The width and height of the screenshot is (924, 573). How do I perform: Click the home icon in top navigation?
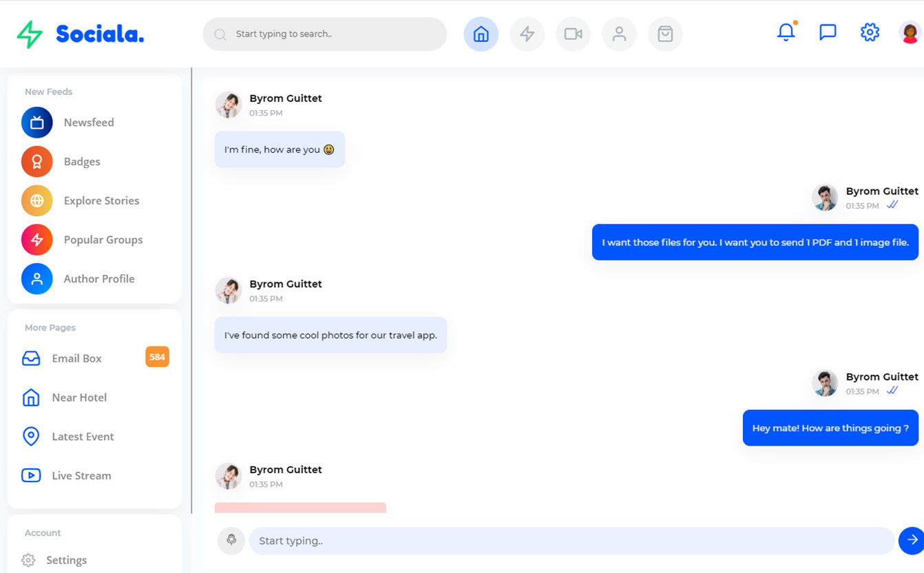tap(481, 34)
